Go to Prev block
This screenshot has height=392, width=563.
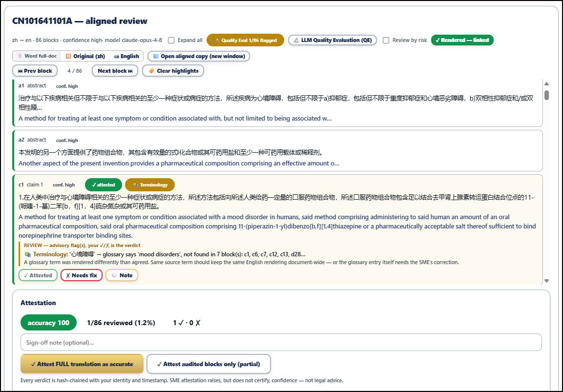(x=35, y=71)
